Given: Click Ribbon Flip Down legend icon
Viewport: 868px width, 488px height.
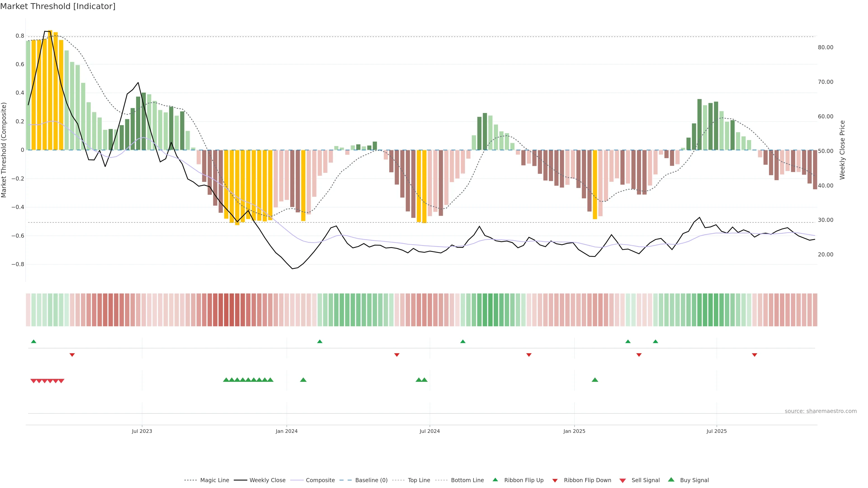Looking at the screenshot, I should 555,480.
